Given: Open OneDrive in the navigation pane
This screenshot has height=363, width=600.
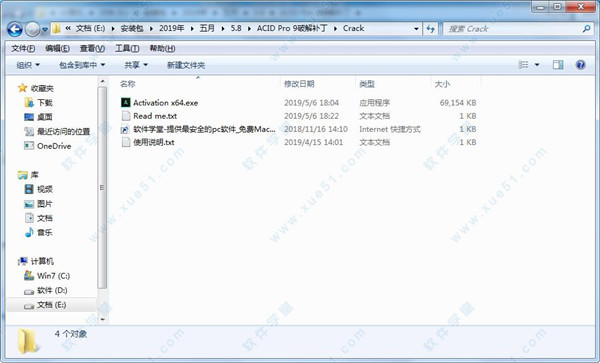Looking at the screenshot, I should pos(54,146).
